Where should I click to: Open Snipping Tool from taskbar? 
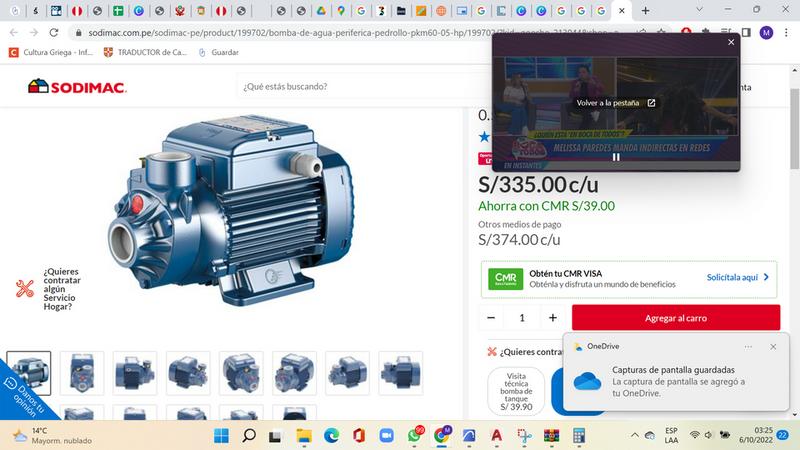point(524,436)
